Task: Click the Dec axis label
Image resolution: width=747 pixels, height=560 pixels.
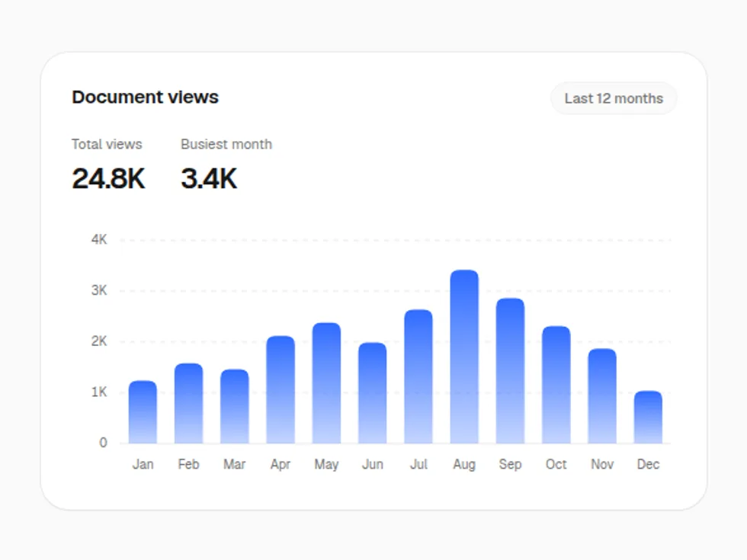Action: click(649, 464)
